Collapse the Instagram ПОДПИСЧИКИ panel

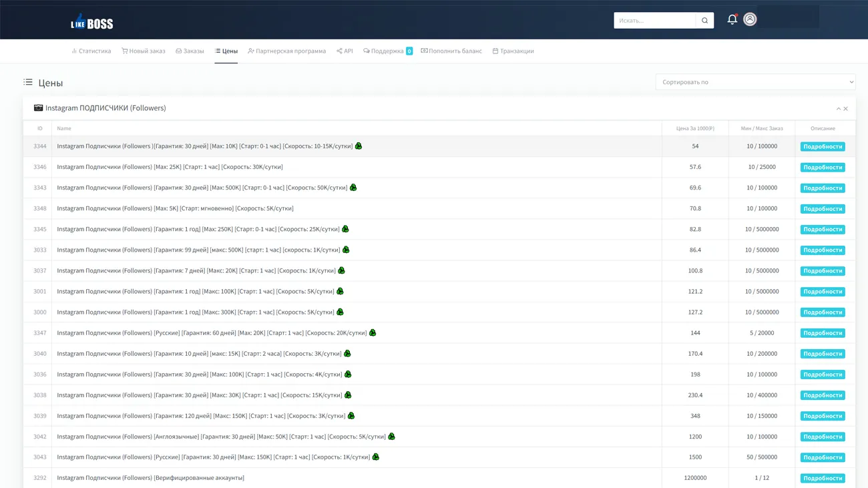839,109
